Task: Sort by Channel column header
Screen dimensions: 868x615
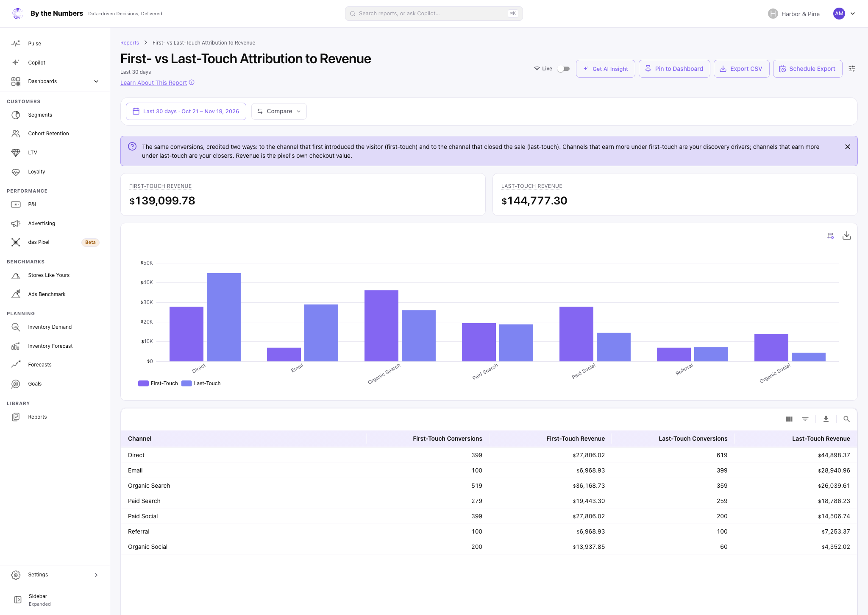Action: (140, 439)
